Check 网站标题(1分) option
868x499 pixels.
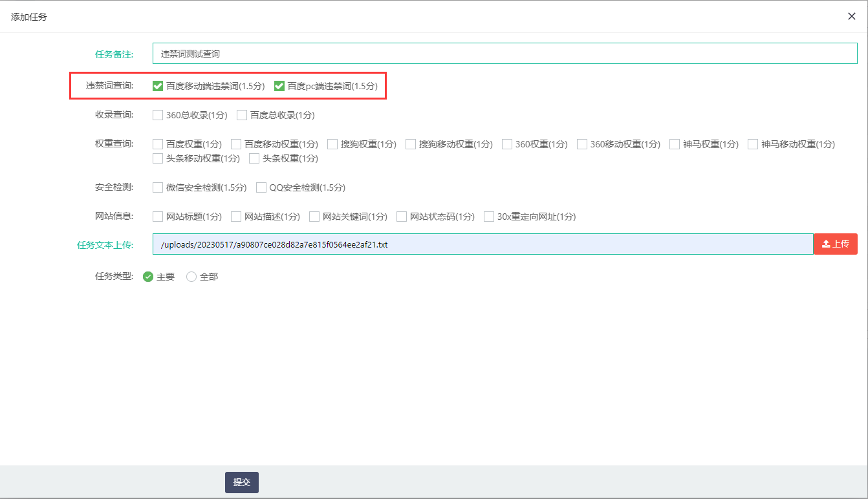pyautogui.click(x=158, y=217)
